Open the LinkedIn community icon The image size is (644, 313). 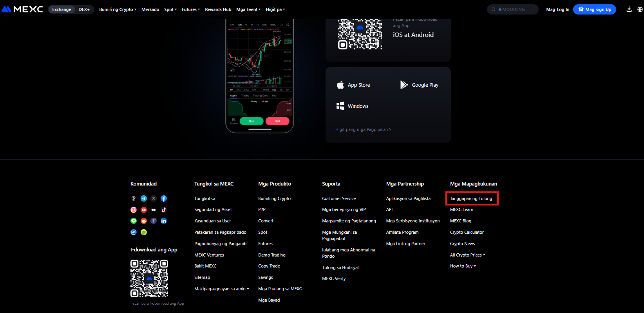pyautogui.click(x=164, y=221)
